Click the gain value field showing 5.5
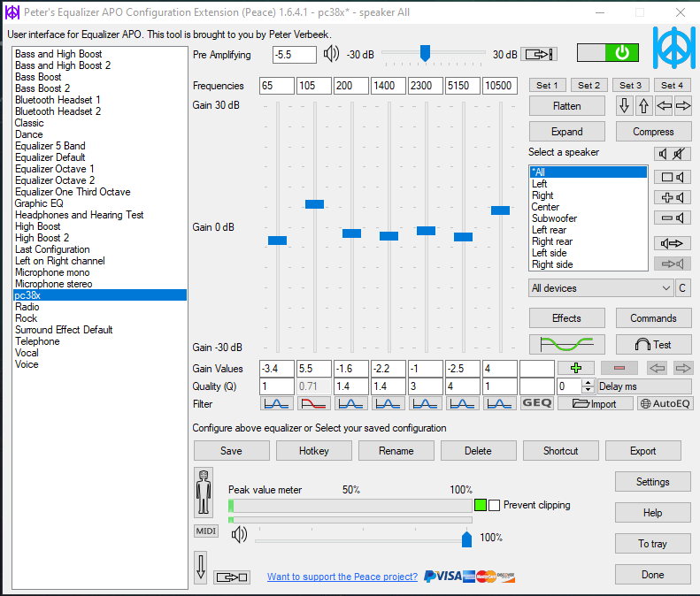The image size is (700, 596). [x=314, y=369]
